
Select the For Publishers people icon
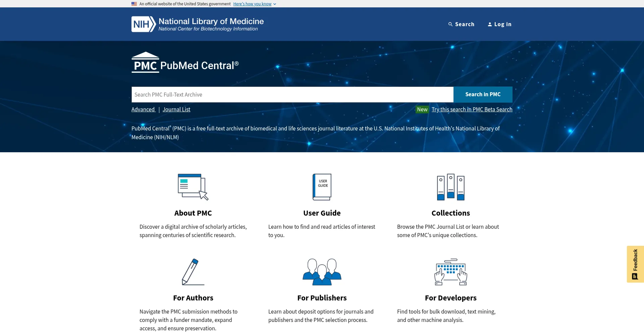click(322, 272)
